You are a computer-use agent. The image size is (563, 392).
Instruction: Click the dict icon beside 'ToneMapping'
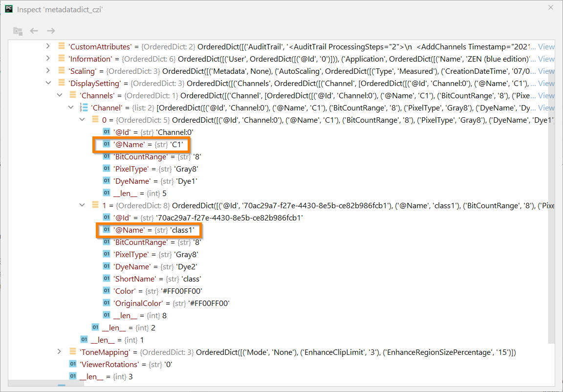pyautogui.click(x=72, y=351)
